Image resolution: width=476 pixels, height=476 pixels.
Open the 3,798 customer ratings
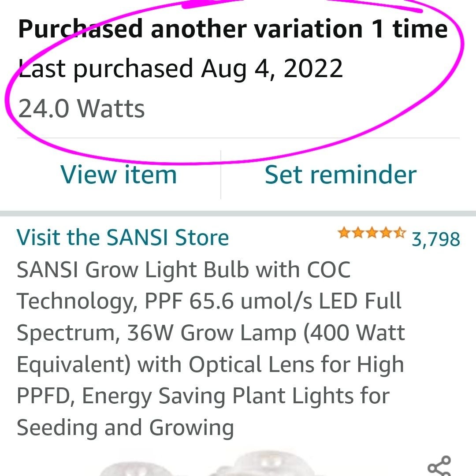coord(435,238)
